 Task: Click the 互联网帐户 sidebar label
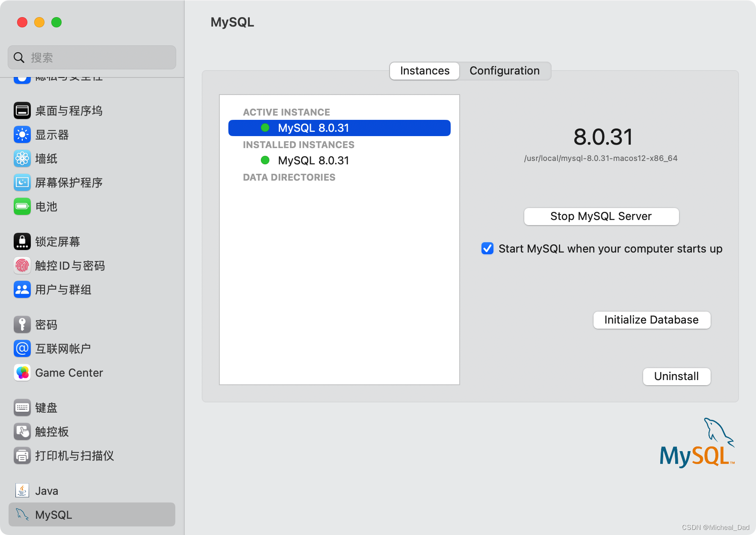(63, 349)
